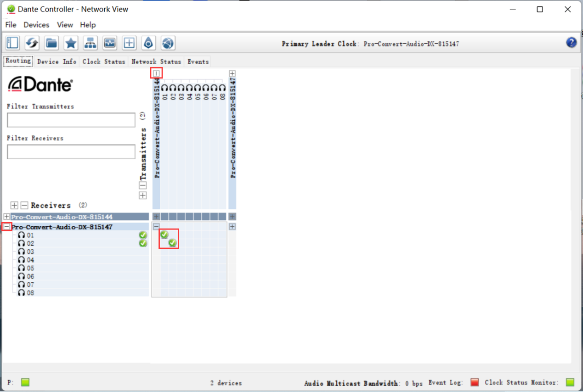
Task: Click receiver name Pro-Convert-Audio-DX-815144
Action: tap(62, 217)
